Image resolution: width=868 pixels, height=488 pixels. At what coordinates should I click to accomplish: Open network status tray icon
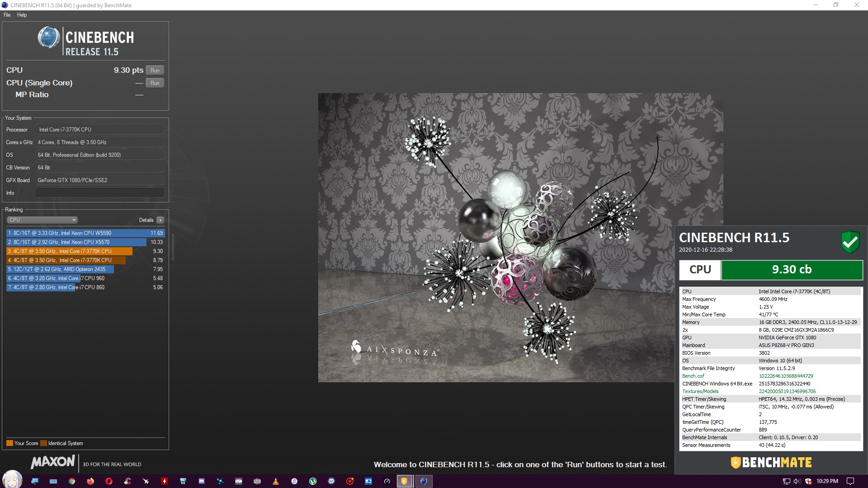(787, 481)
